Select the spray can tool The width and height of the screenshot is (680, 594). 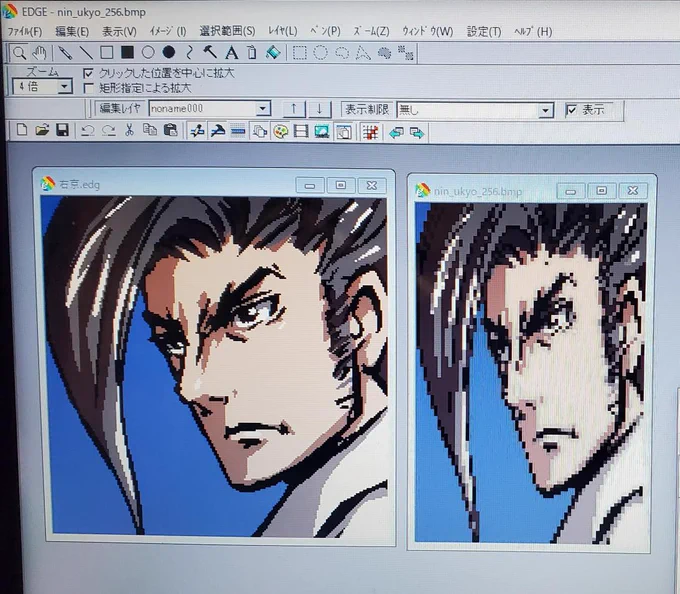252,53
